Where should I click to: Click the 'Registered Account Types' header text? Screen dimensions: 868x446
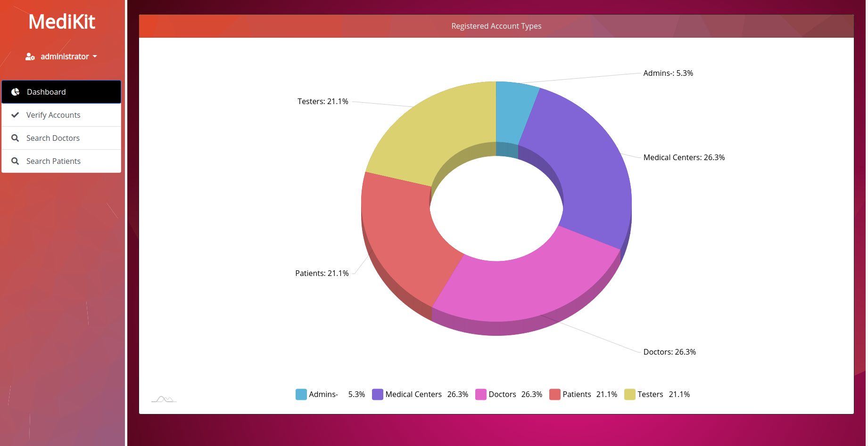[x=496, y=26]
